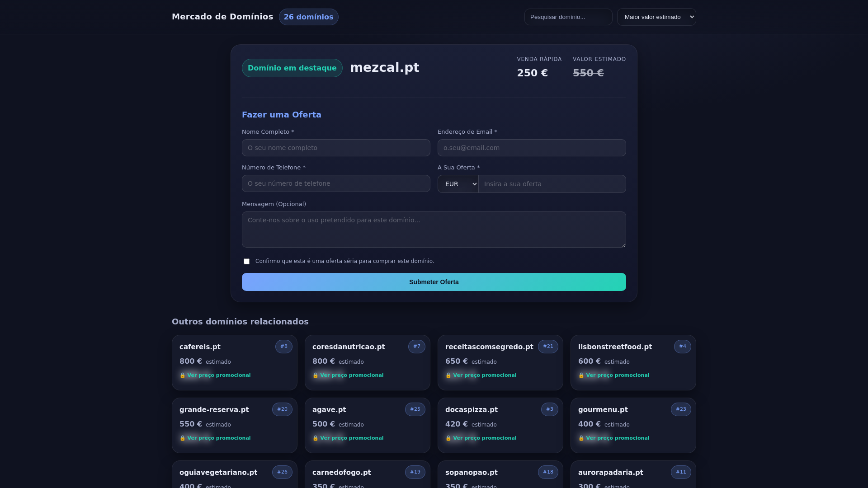Open the oguiavegetariano.pt domain title

coord(218,473)
